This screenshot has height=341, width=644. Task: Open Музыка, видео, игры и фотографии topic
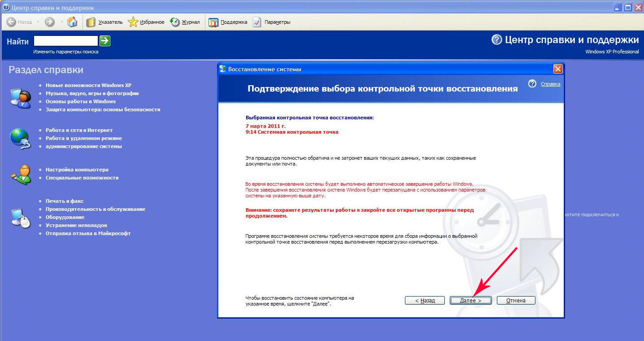point(92,93)
